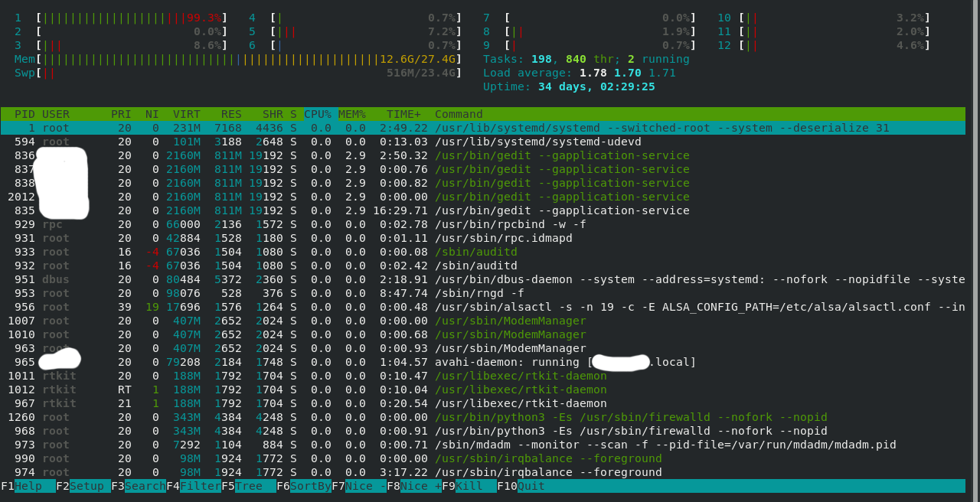Select gedit process row with PID 835
Image resolution: width=980 pixels, height=502 pixels.
click(483, 210)
